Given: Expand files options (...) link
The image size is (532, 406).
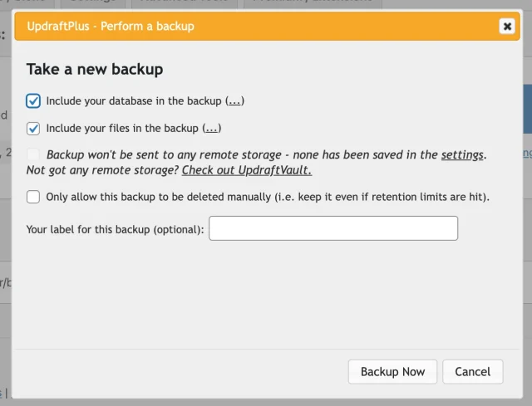Looking at the screenshot, I should (212, 129).
